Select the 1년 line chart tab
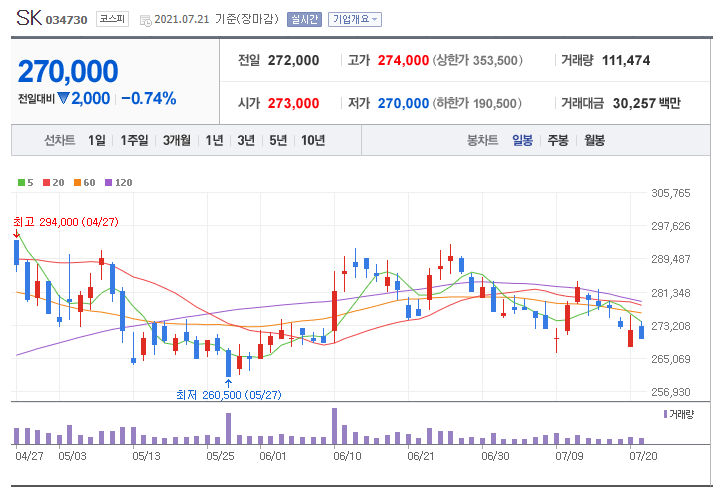Image resolution: width=713 pixels, height=487 pixels. pyautogui.click(x=214, y=141)
